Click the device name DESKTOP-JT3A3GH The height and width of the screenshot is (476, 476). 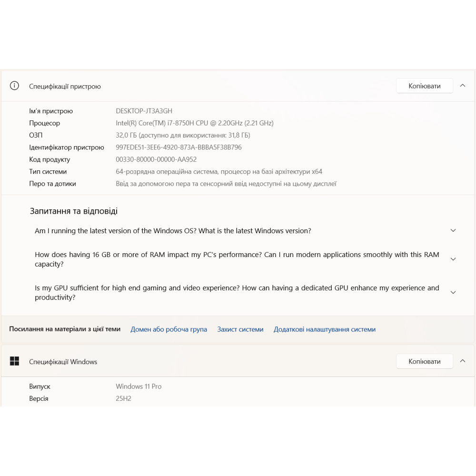(144, 111)
